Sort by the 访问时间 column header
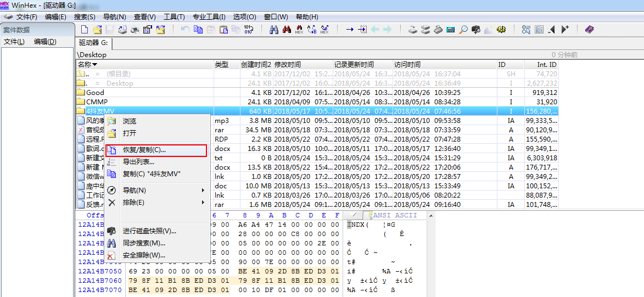 445,65
